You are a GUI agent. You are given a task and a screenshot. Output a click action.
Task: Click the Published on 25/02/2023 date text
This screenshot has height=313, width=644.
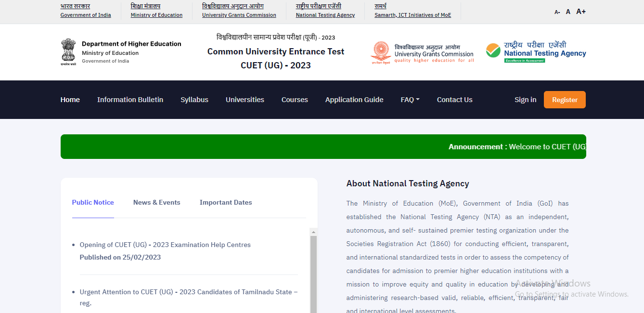pos(120,257)
